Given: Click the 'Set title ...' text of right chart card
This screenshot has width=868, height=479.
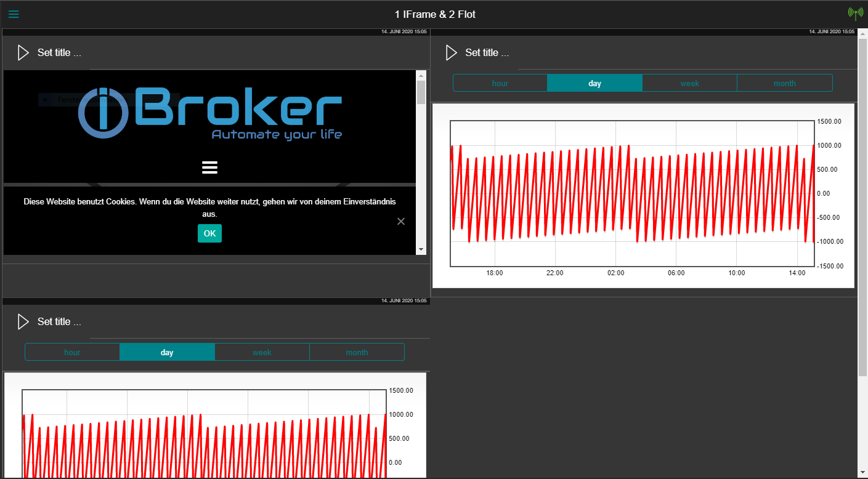Looking at the screenshot, I should tap(487, 53).
